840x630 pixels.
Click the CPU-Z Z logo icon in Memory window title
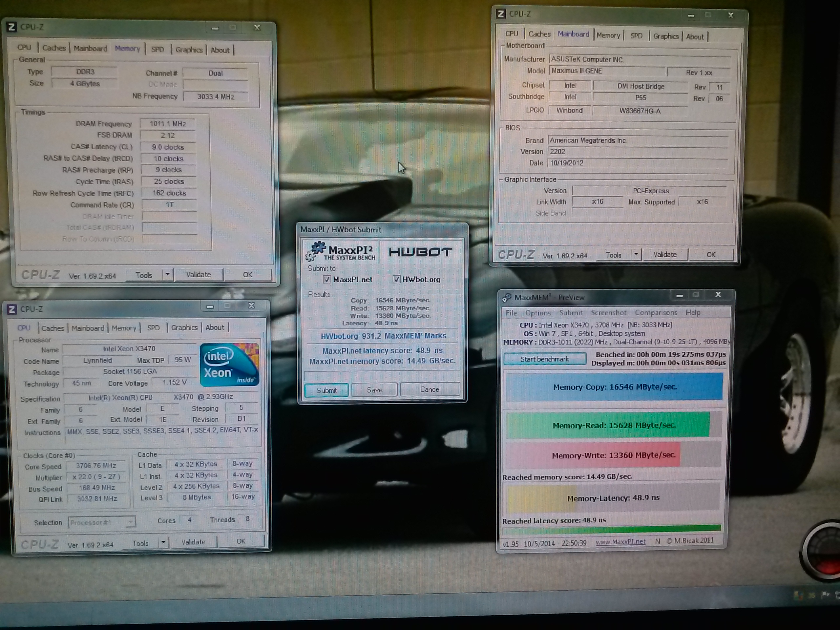(12, 27)
